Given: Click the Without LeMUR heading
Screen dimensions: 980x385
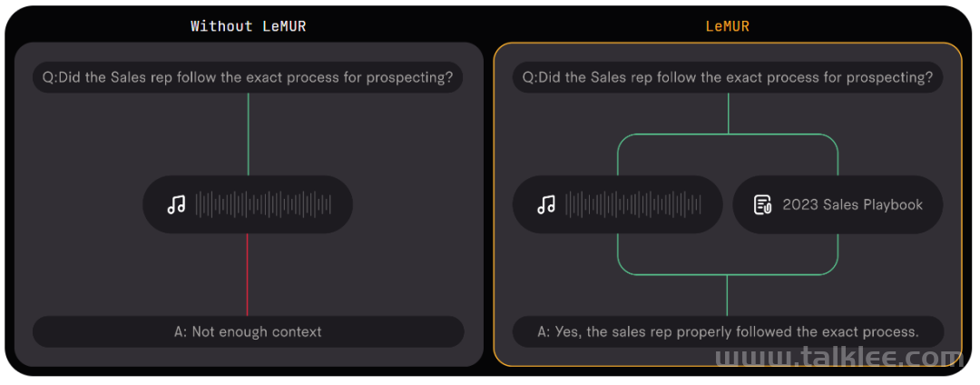Looking at the screenshot, I should click(x=248, y=26).
